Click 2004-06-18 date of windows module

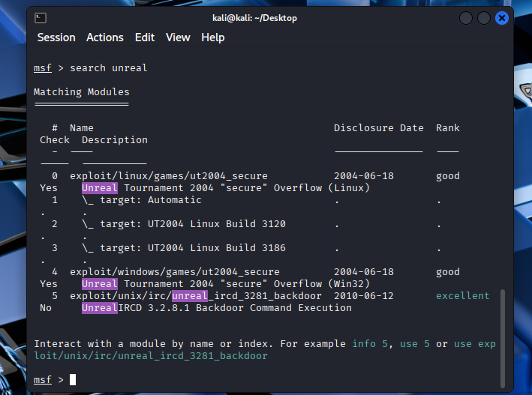tap(364, 272)
